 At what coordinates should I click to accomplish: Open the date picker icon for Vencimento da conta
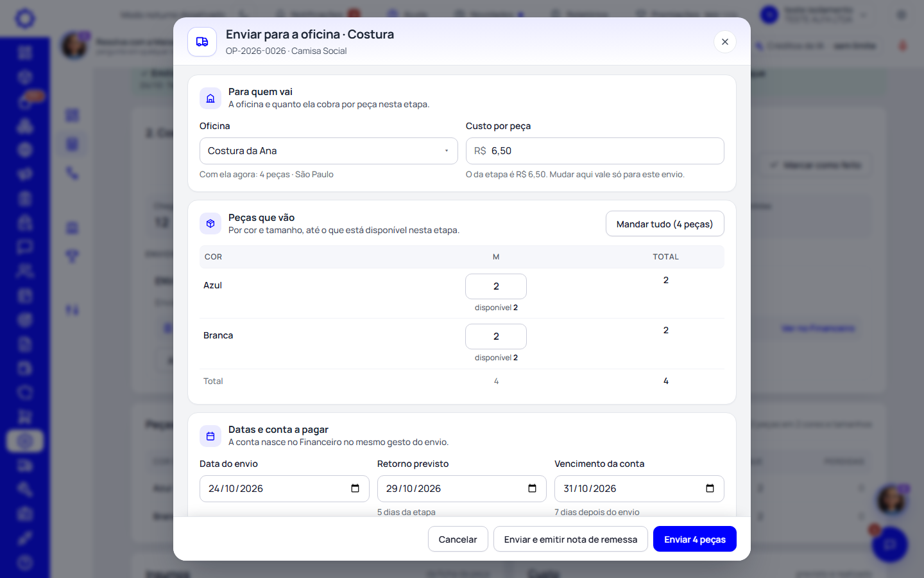tap(710, 489)
